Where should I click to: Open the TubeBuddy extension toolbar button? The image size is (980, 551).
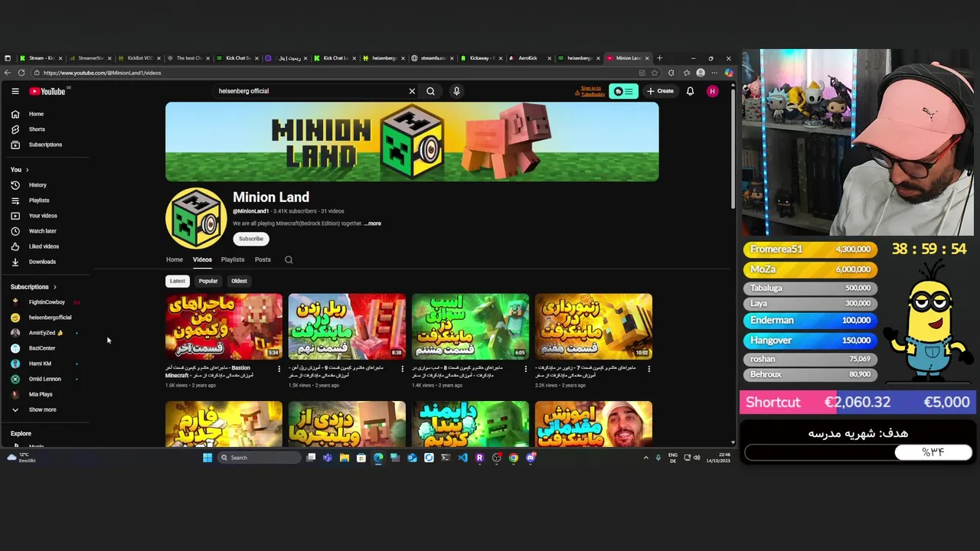click(623, 91)
